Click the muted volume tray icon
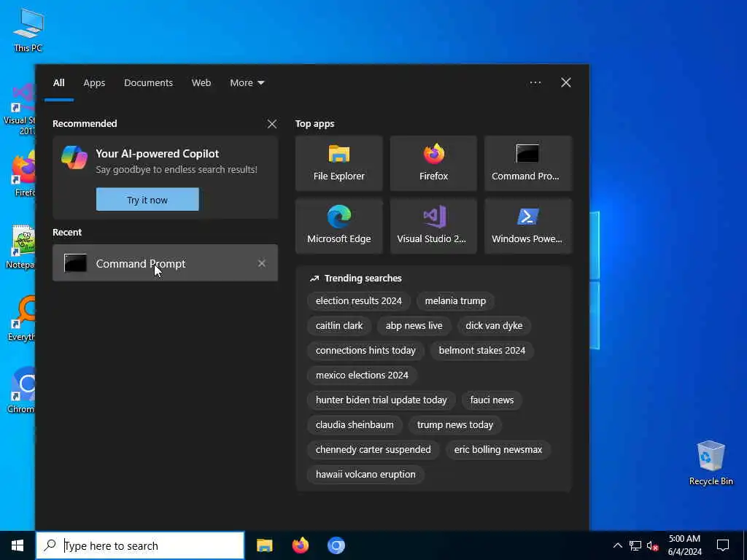 (x=653, y=545)
